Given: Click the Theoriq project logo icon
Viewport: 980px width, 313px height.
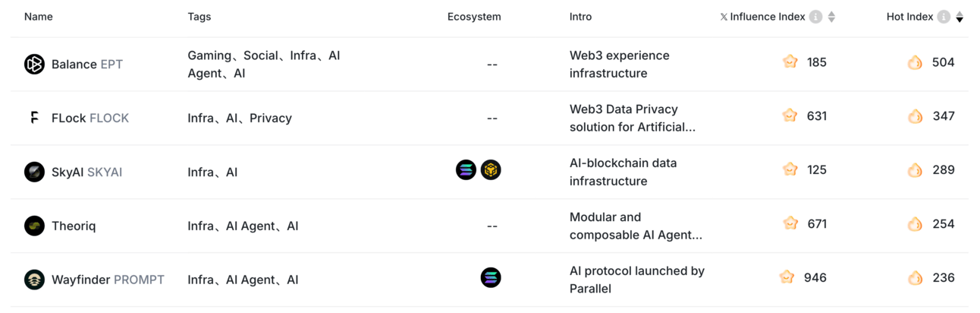Looking at the screenshot, I should click(x=34, y=226).
